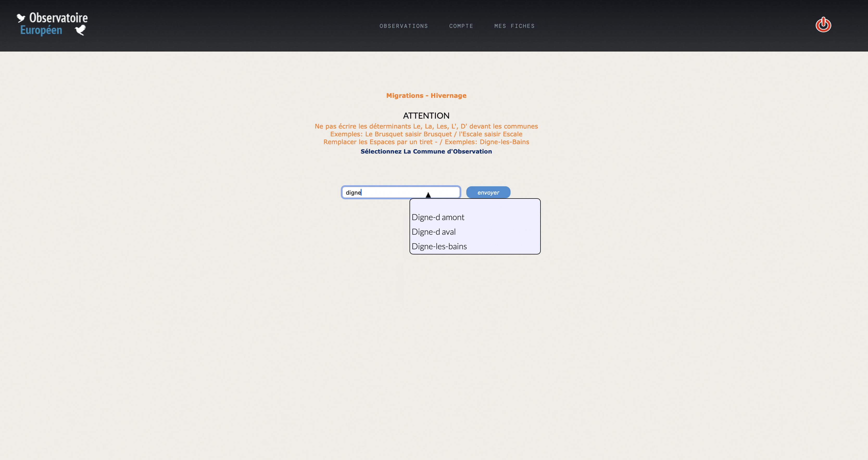Click the blank top row of suggestion box
The height and width of the screenshot is (460, 868).
474,205
